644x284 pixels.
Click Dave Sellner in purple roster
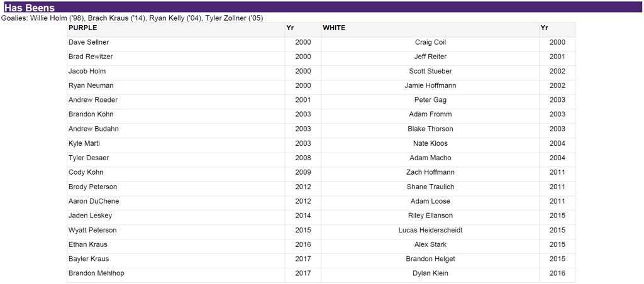coord(89,43)
